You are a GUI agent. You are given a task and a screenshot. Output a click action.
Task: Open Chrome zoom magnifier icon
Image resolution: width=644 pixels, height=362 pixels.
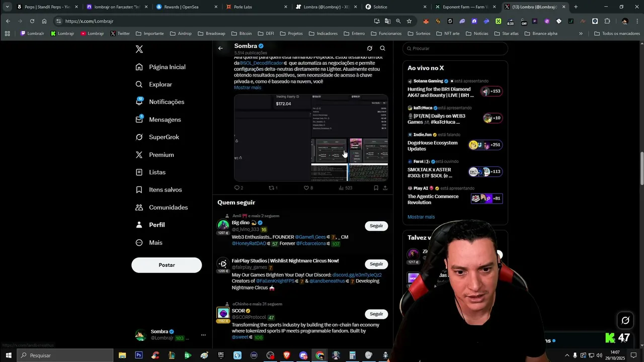coord(398,21)
